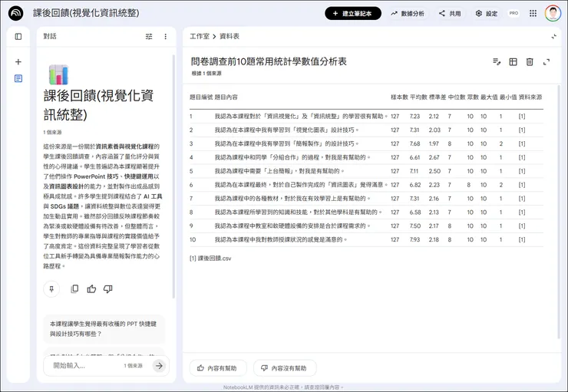Click the 最小值 column header
Image resolution: width=568 pixels, height=392 pixels.
[x=508, y=97]
